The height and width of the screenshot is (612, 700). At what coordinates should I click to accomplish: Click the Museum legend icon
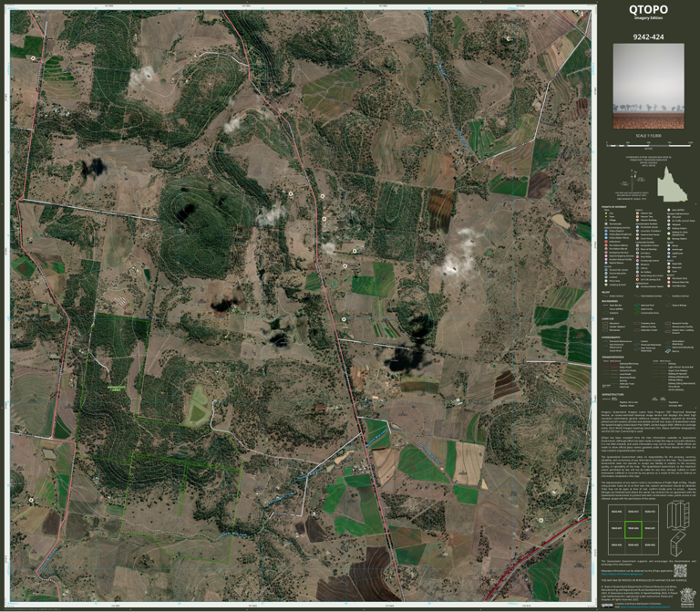637,265
